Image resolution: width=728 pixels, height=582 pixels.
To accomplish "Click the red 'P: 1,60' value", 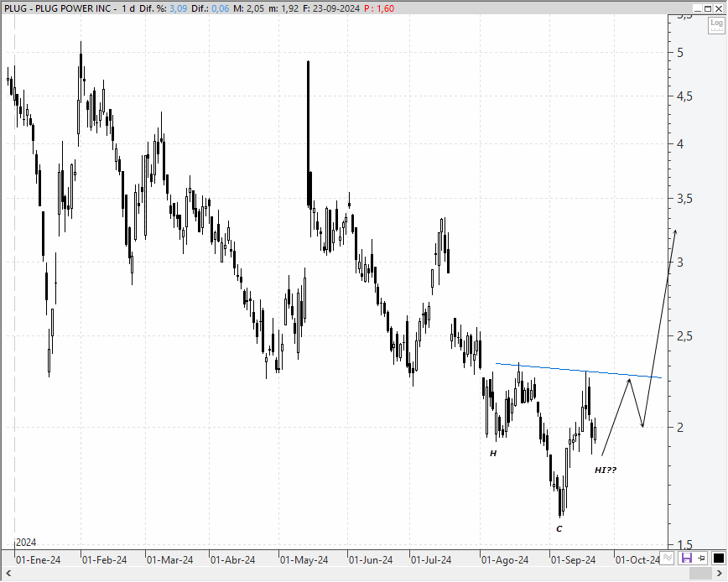I will pyautogui.click(x=379, y=8).
